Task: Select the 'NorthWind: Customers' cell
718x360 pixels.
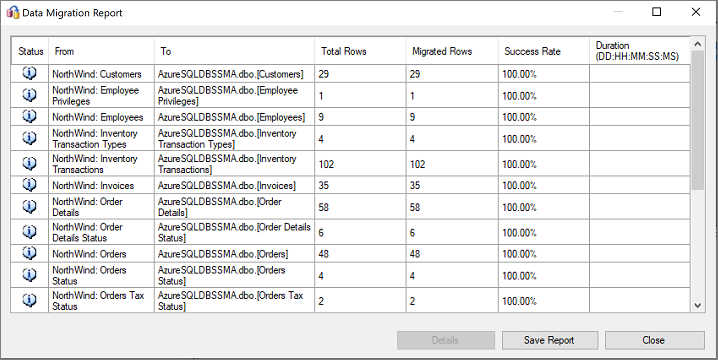Action: pos(101,74)
